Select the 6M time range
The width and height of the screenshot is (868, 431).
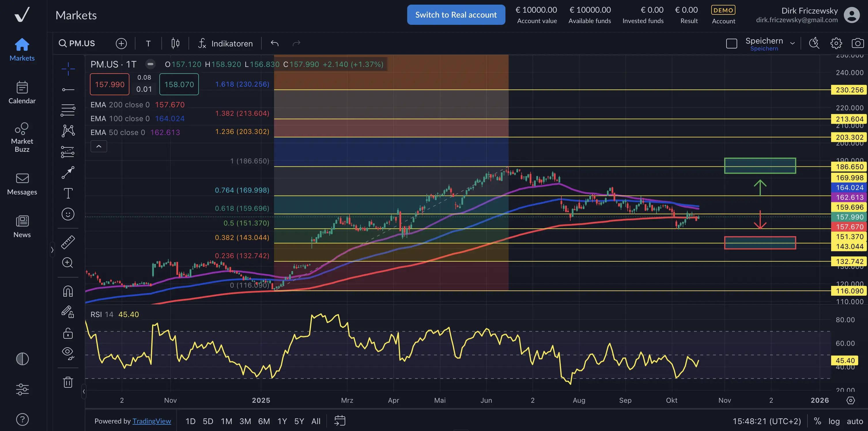point(264,421)
